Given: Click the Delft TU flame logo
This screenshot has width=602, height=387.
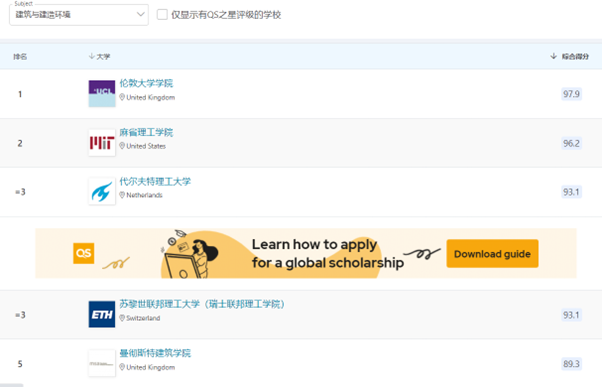Looking at the screenshot, I should [102, 191].
